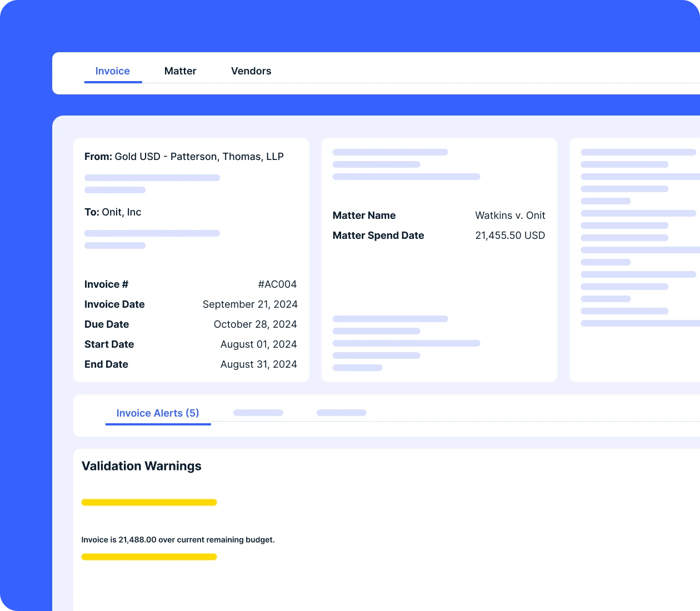Open the Invoice Alerts (5) tab
The height and width of the screenshot is (611, 700).
(158, 413)
